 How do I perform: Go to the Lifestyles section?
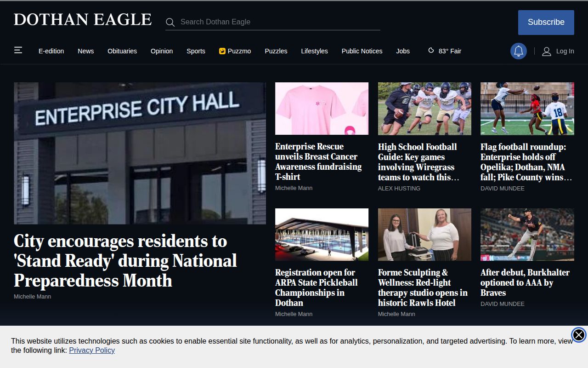(315, 51)
